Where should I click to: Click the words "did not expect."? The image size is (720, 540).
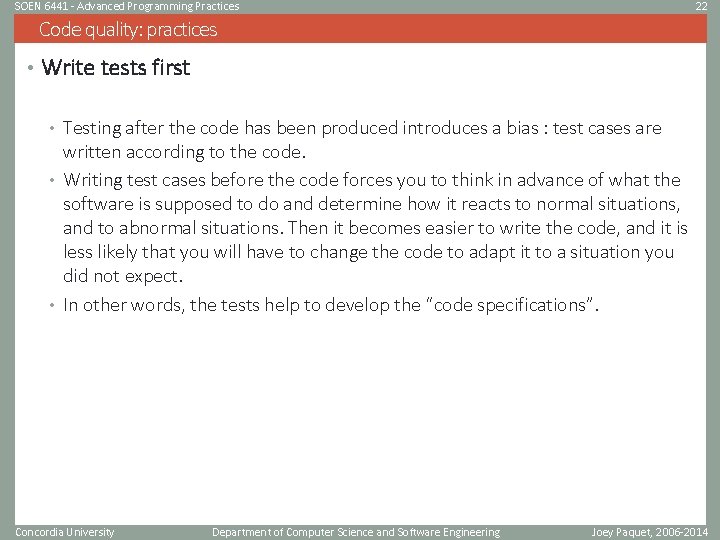(123, 276)
